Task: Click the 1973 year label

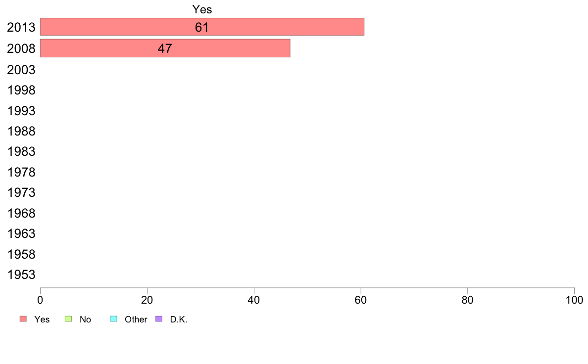Action: tap(21, 193)
